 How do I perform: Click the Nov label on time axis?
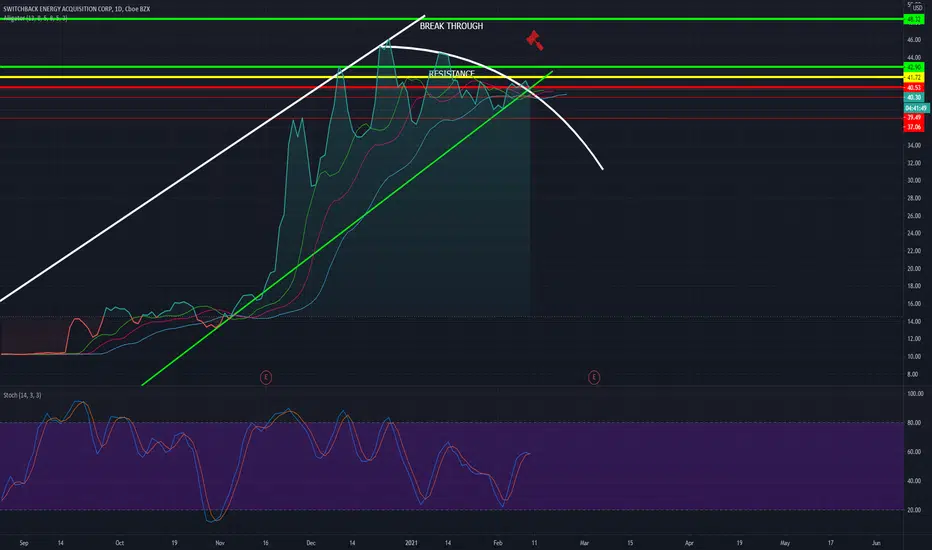[x=220, y=543]
